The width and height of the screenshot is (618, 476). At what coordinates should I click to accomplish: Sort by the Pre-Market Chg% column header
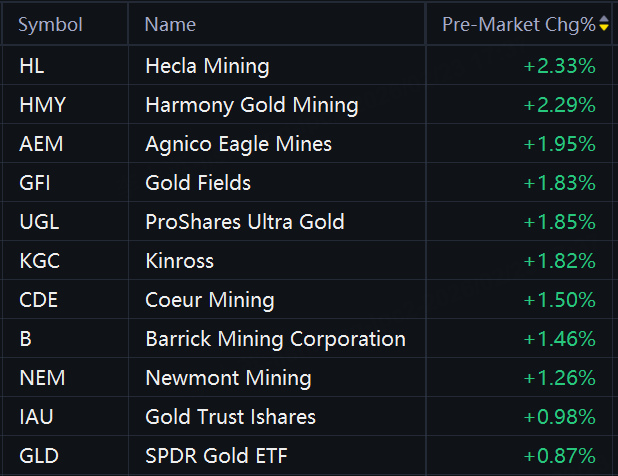[x=518, y=25]
